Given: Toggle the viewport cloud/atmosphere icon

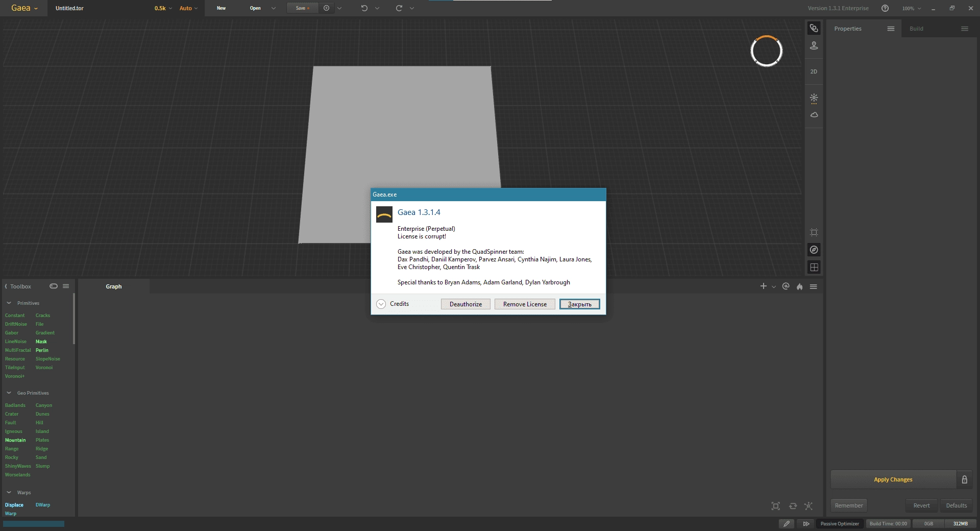Looking at the screenshot, I should pos(814,115).
